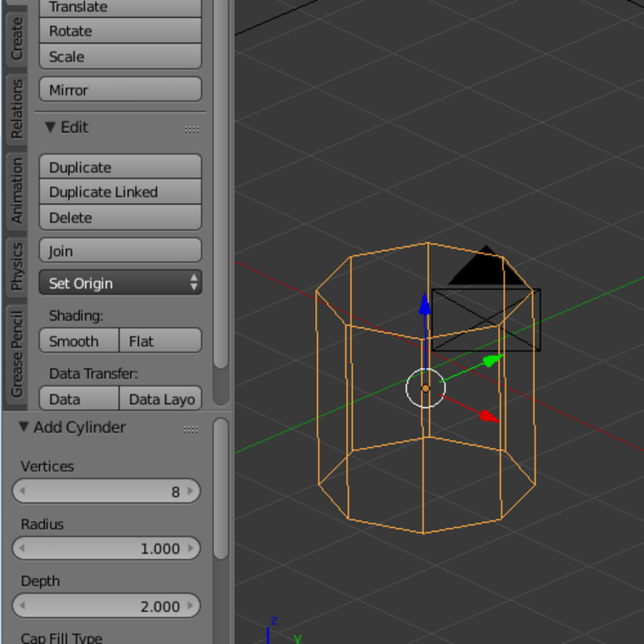The width and height of the screenshot is (644, 644).
Task: Mirror the selected object
Action: (x=120, y=90)
